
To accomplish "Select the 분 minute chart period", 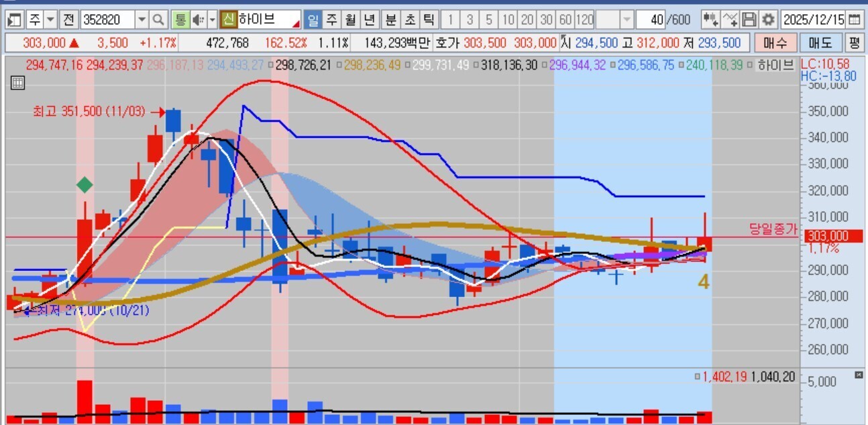I will point(390,19).
